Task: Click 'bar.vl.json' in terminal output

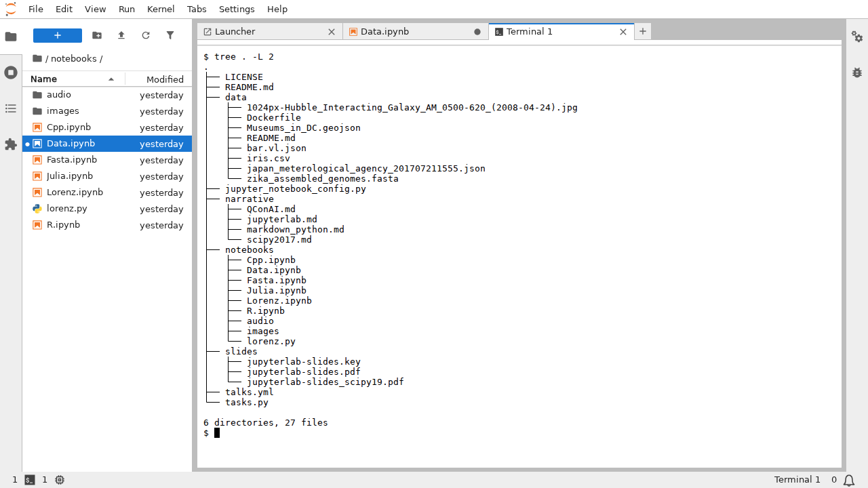Action: [277, 148]
